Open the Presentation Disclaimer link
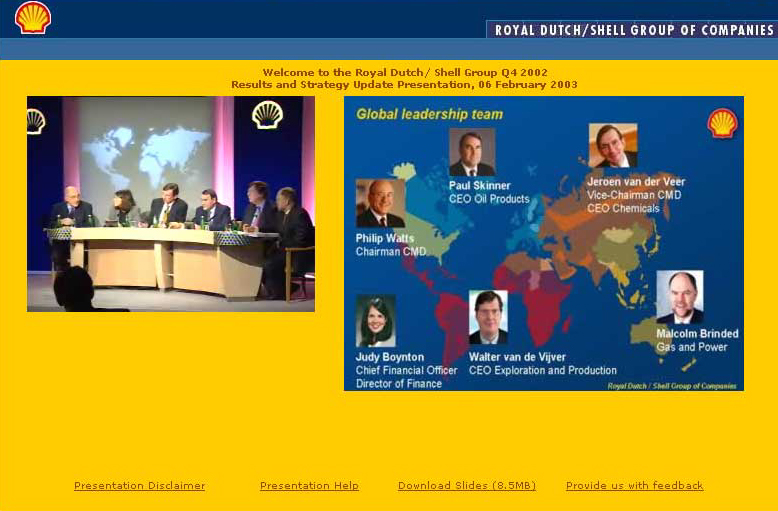 139,486
